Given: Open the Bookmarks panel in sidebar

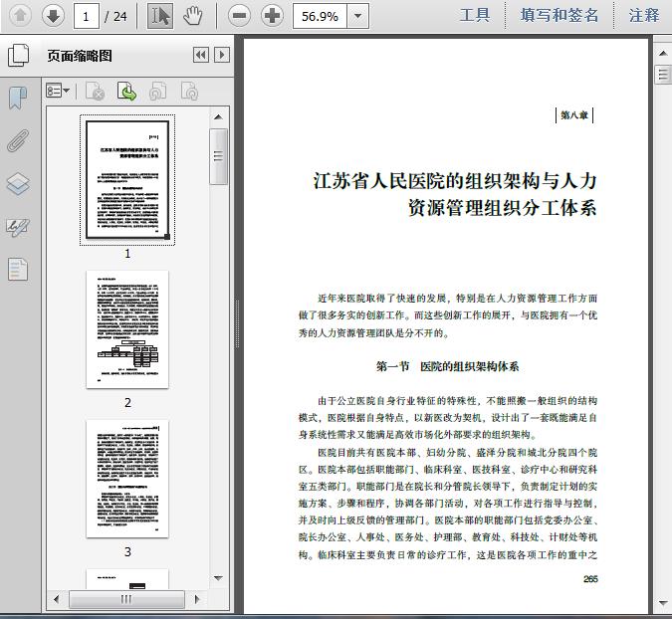Looking at the screenshot, I should pyautogui.click(x=18, y=99).
